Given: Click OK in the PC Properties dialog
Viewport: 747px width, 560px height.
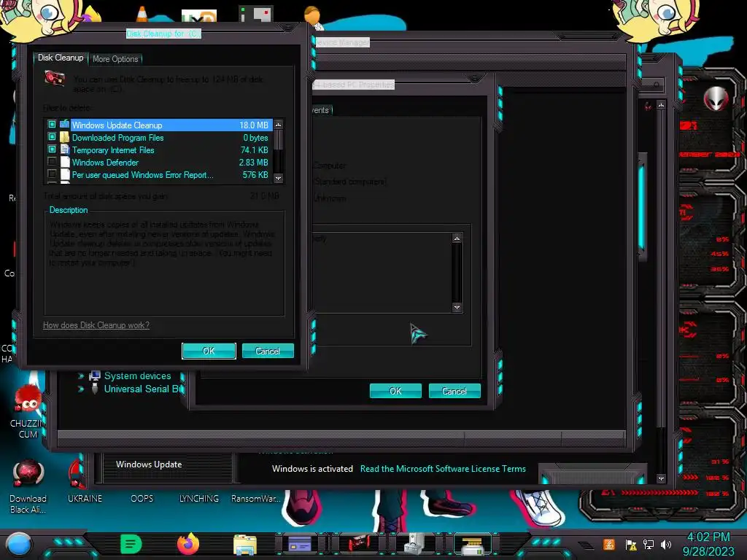Looking at the screenshot, I should (395, 391).
